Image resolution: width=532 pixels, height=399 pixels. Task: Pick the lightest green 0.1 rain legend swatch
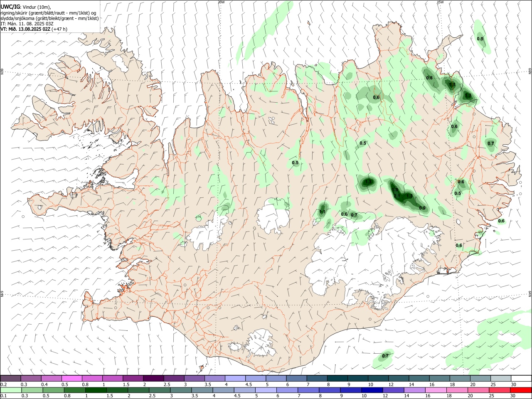(11, 390)
